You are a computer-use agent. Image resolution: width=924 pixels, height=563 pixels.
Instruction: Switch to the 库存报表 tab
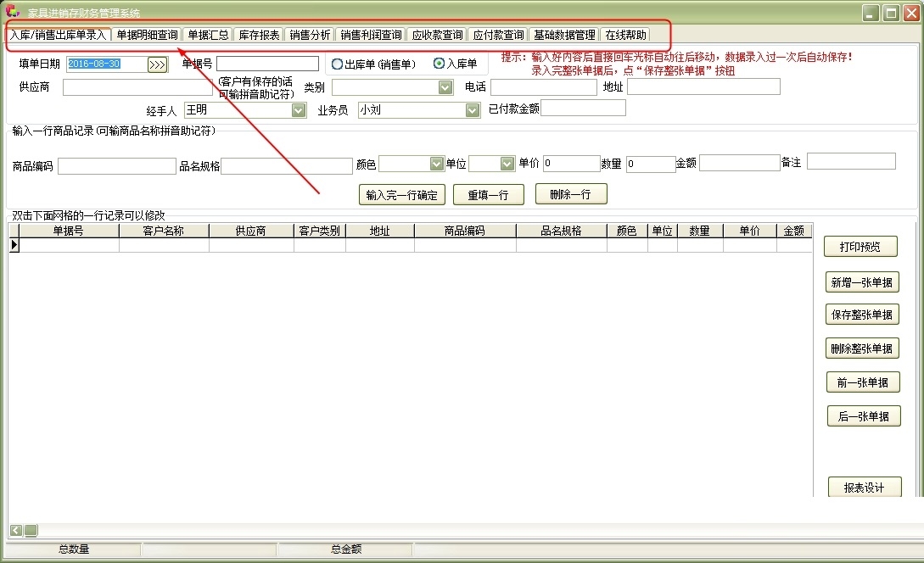[x=259, y=35]
